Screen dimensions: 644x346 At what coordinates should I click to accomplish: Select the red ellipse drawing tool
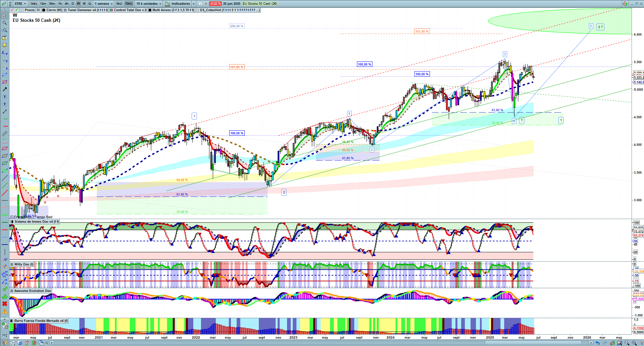coord(4,148)
